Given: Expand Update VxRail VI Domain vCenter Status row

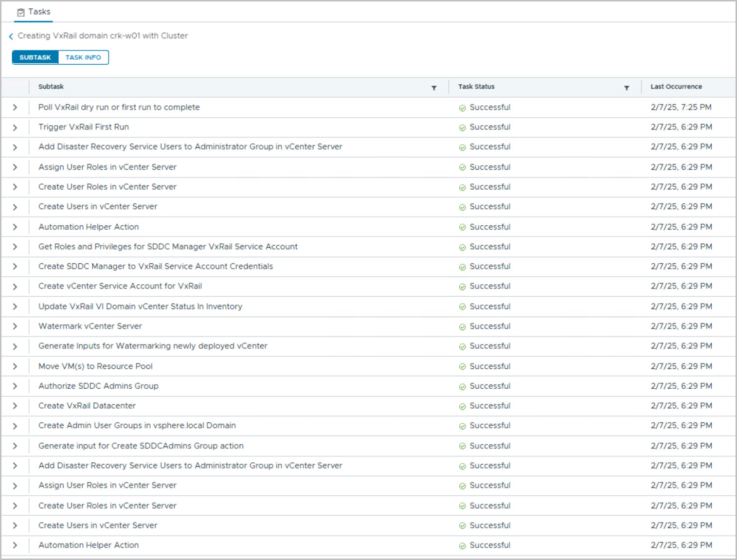Looking at the screenshot, I should pos(15,307).
